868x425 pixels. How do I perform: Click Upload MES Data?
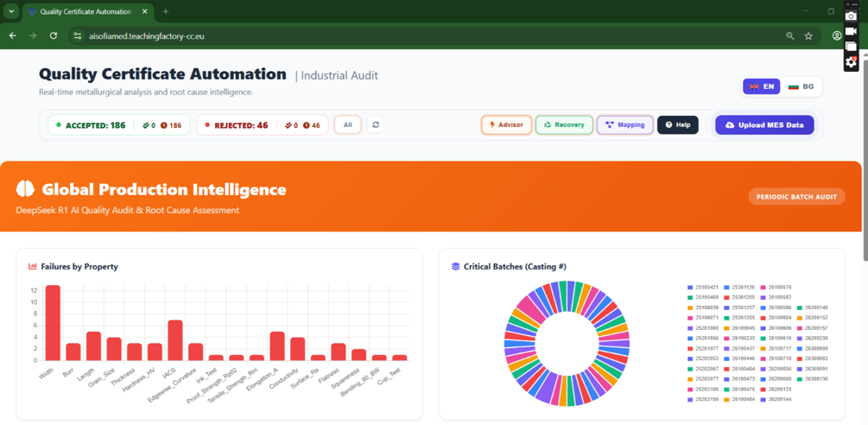pos(764,125)
